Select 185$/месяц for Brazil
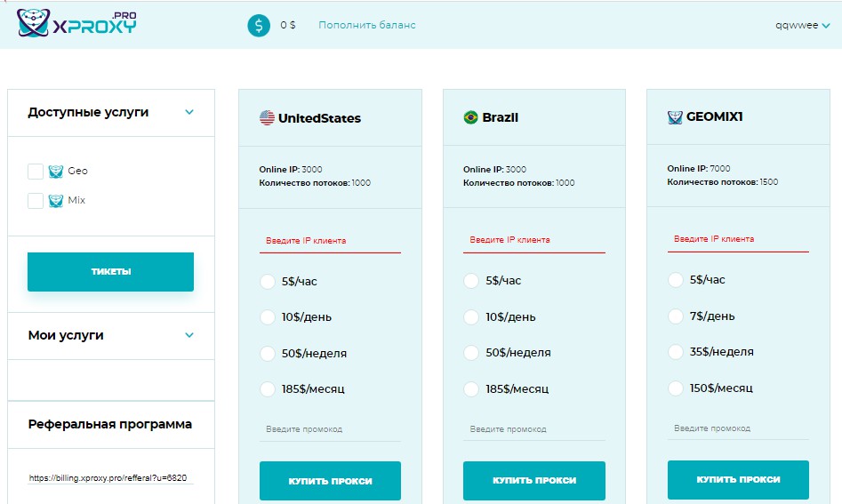Viewport: 842px width, 504px height. pos(471,389)
